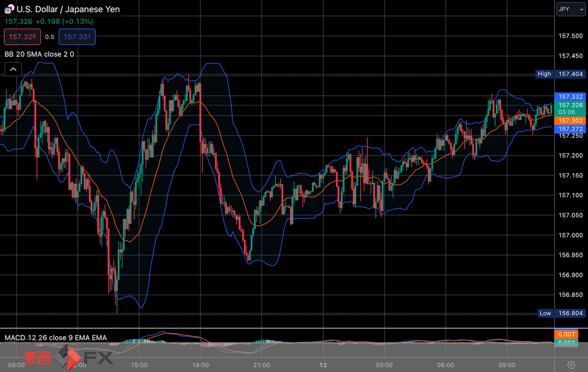This screenshot has width=588, height=372.
Task: Open the U.S. Dollar / Japanese Yen symbol title
Action: tap(68, 9)
